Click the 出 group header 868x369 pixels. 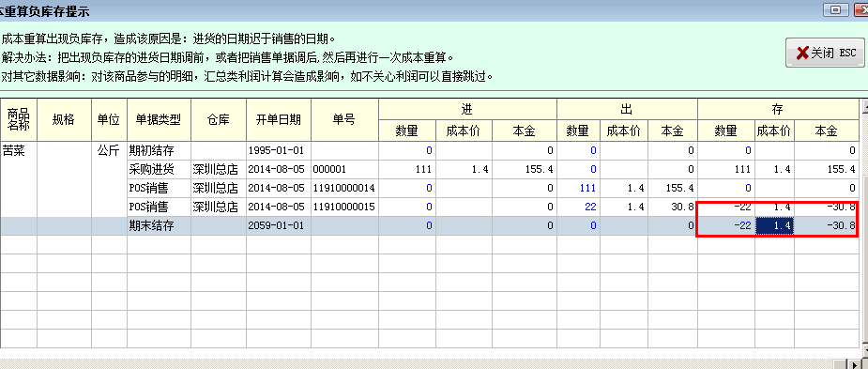tap(627, 109)
